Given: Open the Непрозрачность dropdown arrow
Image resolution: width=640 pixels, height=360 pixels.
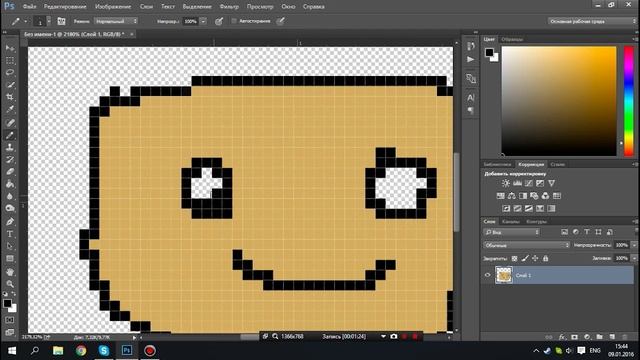Looking at the screenshot, I should pyautogui.click(x=634, y=245).
